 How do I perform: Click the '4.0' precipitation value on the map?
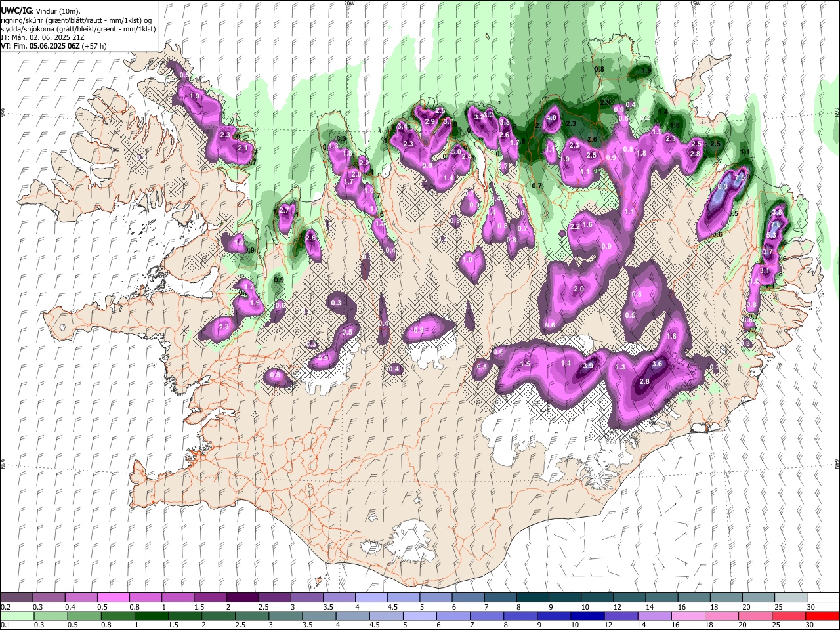pos(551,118)
